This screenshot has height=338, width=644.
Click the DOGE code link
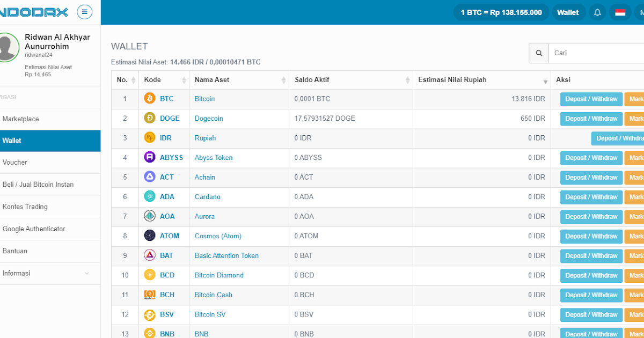coord(170,119)
